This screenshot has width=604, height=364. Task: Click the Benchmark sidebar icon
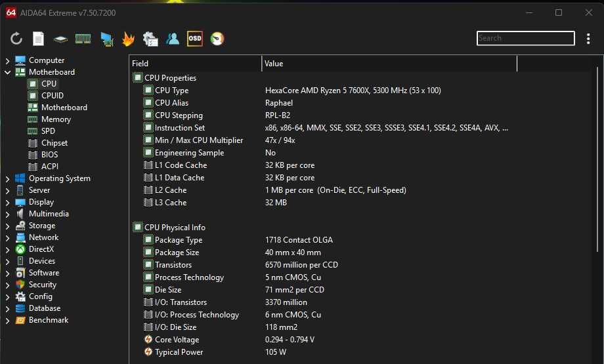tap(20, 320)
